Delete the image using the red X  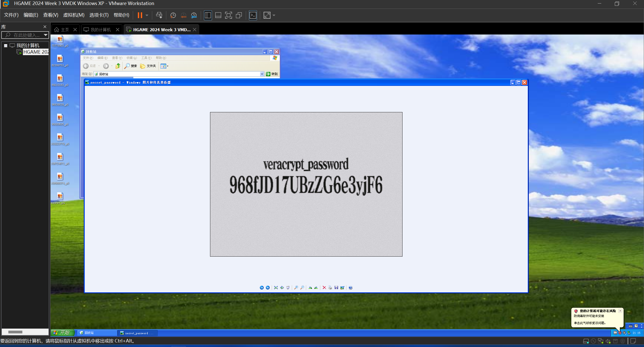click(x=324, y=288)
